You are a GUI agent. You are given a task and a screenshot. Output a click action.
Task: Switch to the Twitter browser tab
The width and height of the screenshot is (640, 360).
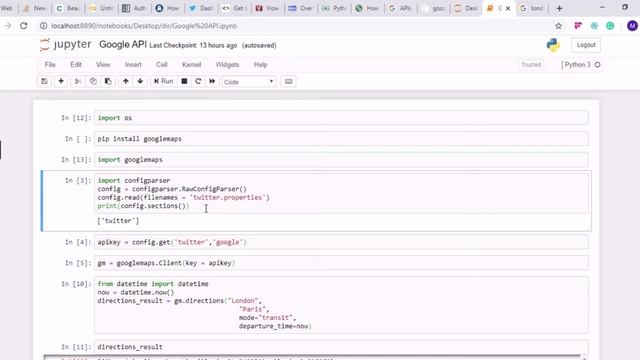[x=201, y=8]
